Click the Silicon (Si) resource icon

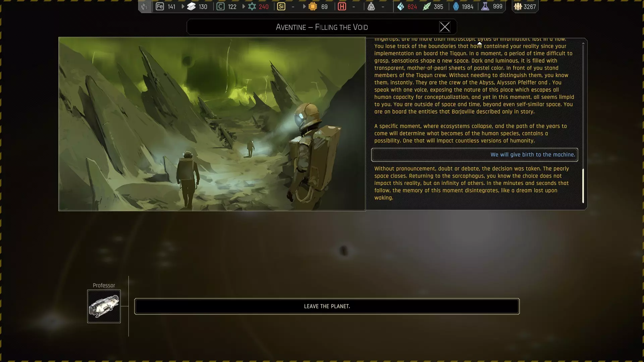[281, 6]
